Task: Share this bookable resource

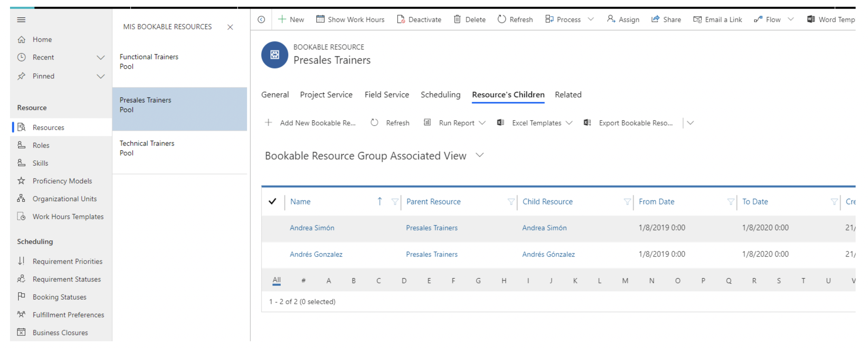Action: pyautogui.click(x=666, y=20)
